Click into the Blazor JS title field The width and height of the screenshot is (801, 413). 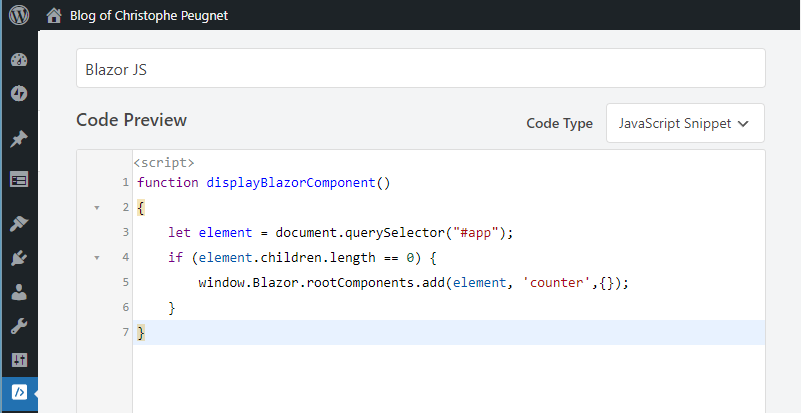[x=420, y=68]
